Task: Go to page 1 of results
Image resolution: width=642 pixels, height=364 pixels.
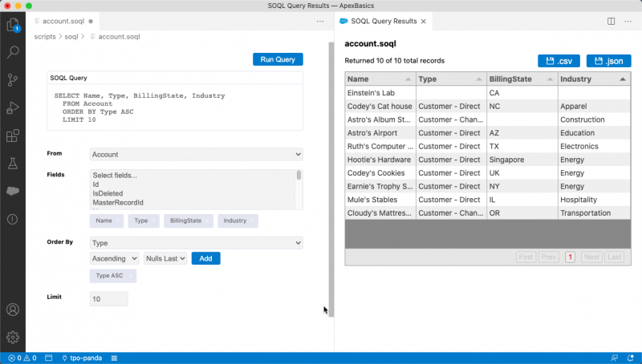Action: coord(570,257)
